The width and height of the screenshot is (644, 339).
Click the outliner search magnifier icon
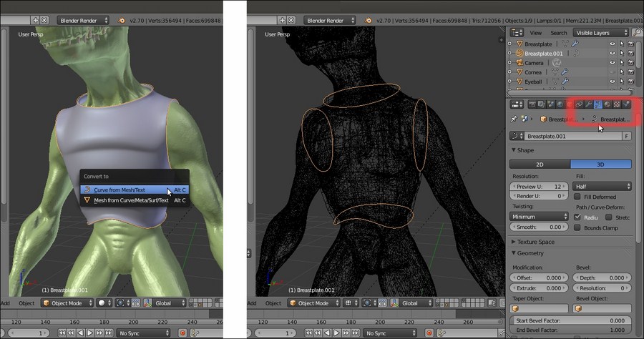click(637, 33)
